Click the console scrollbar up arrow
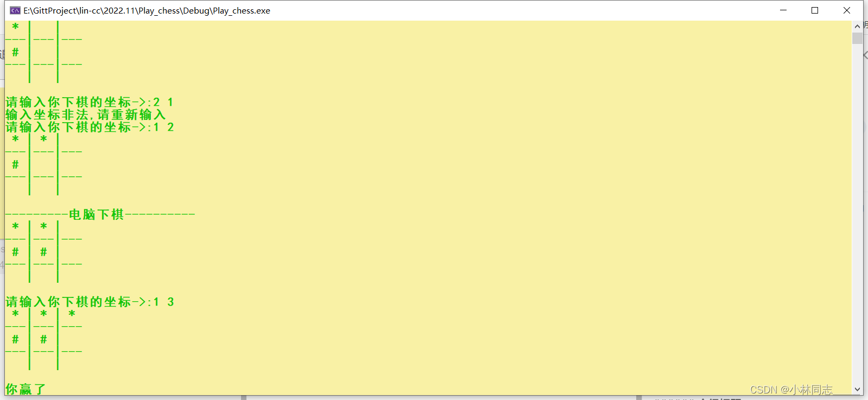This screenshot has height=400, width=868. (857, 26)
